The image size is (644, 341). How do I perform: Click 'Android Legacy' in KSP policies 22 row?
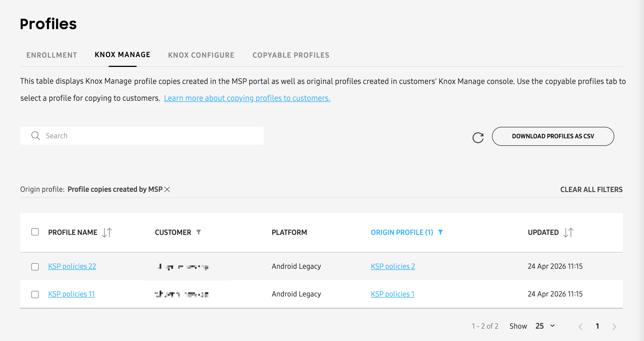pyautogui.click(x=296, y=266)
